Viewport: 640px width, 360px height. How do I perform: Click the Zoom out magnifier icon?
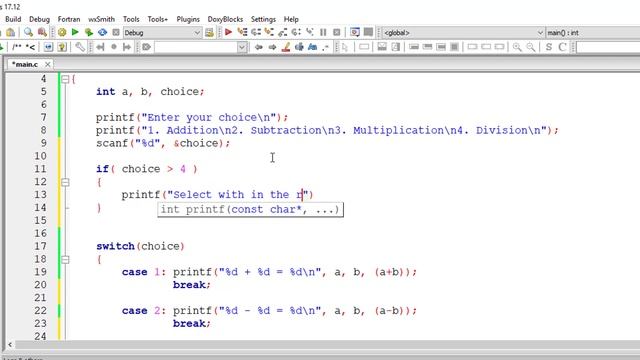pyautogui.click(x=531, y=47)
